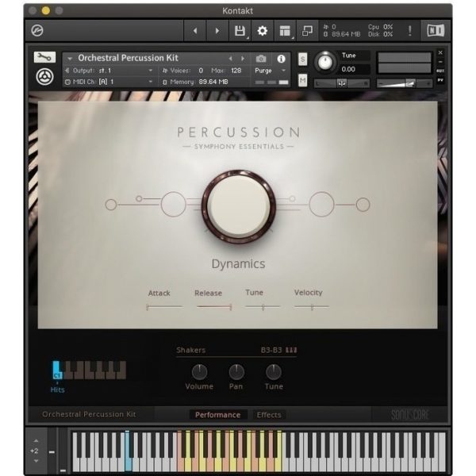This screenshot has width=476, height=476.
Task: Adjust the instrument pan slider
Action: [341, 83]
